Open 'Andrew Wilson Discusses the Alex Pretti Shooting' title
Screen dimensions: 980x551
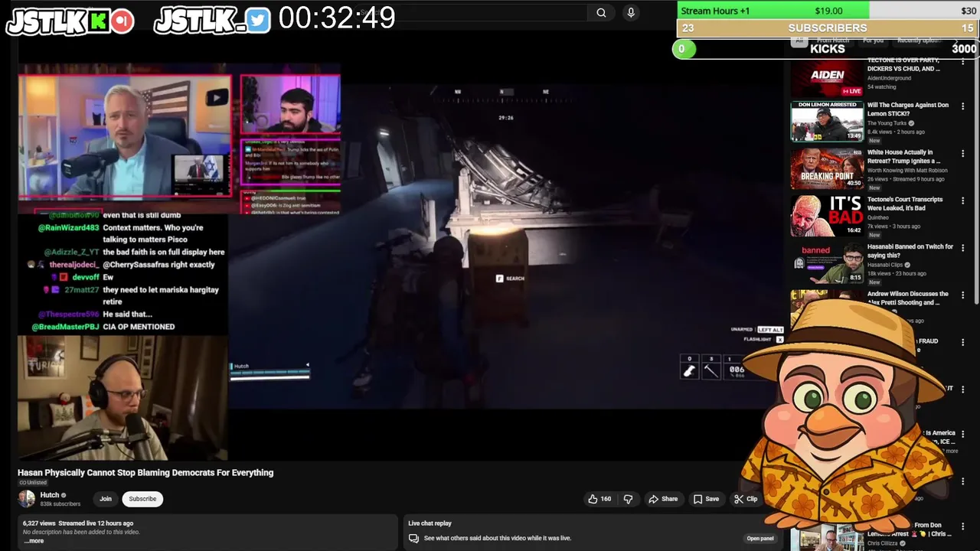point(908,298)
